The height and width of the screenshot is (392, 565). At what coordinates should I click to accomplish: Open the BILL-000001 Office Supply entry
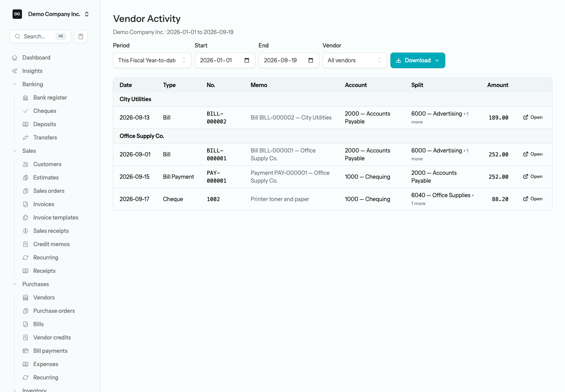point(533,154)
